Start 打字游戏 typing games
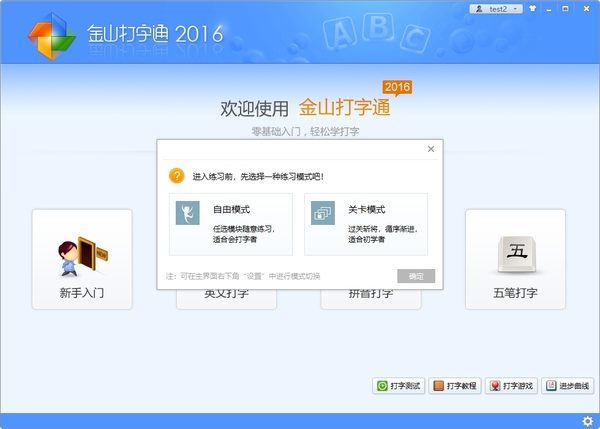Viewport: 600px width, 429px height. [511, 386]
